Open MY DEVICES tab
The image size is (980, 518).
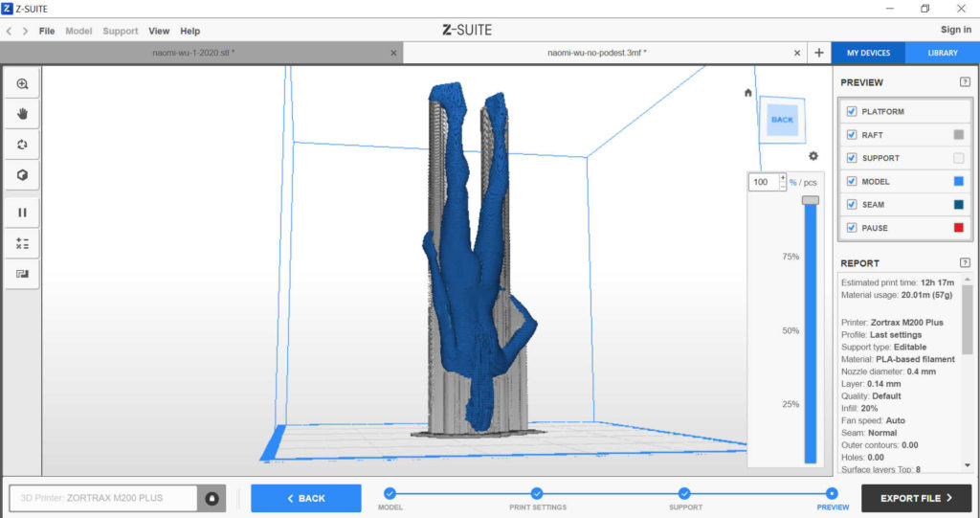(x=868, y=54)
